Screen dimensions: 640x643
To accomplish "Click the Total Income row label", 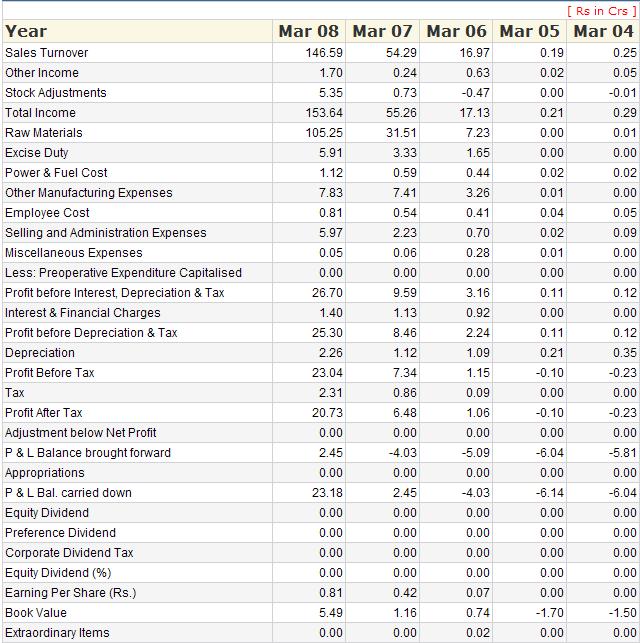I will (40, 113).
